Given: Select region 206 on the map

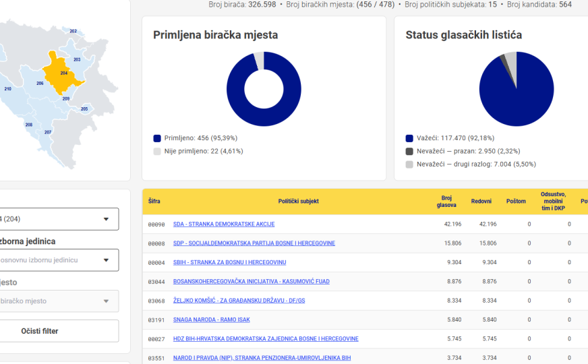Looking at the screenshot, I should point(40,84).
